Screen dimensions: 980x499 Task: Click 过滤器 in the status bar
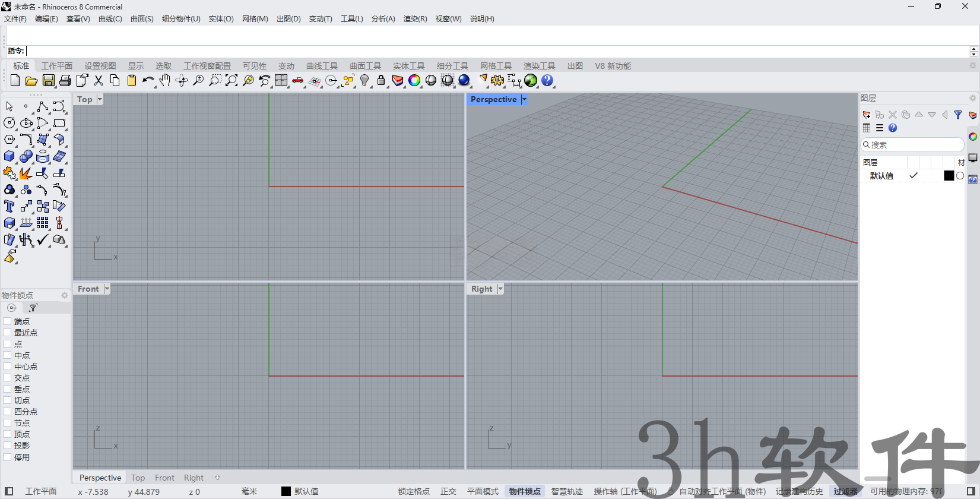click(845, 491)
